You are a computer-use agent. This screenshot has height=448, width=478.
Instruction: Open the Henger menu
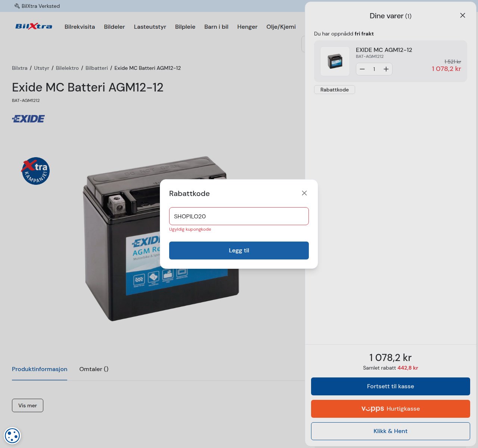pos(247,27)
